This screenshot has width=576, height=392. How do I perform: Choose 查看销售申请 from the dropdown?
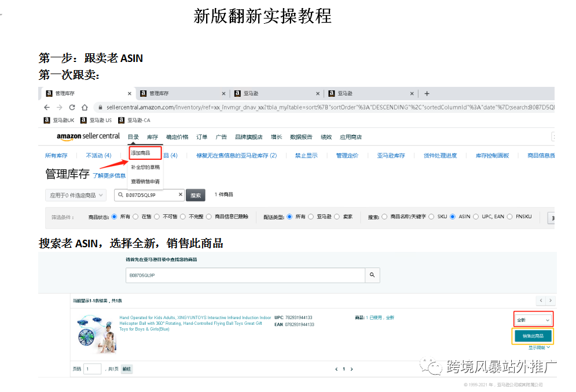pos(145,181)
